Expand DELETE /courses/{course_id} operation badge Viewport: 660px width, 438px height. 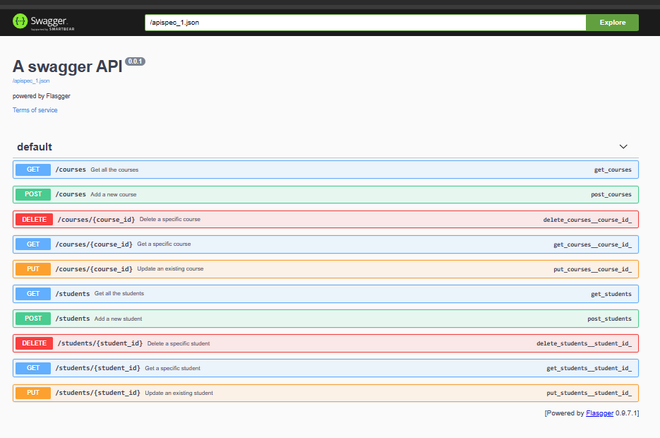click(34, 219)
